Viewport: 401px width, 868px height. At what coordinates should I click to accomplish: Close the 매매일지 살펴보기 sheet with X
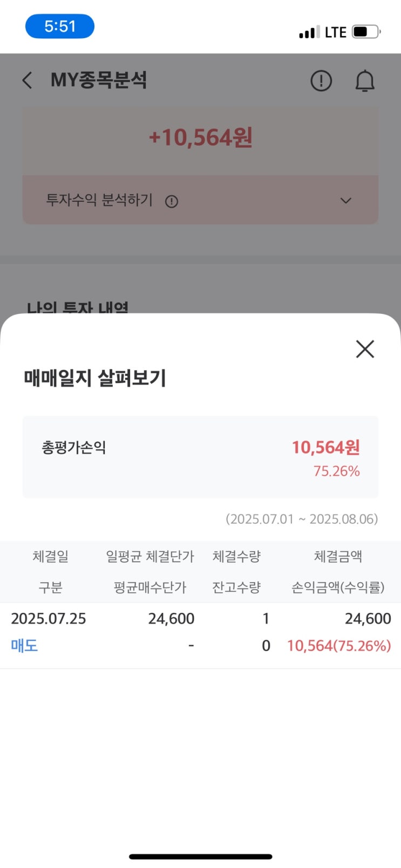point(365,349)
